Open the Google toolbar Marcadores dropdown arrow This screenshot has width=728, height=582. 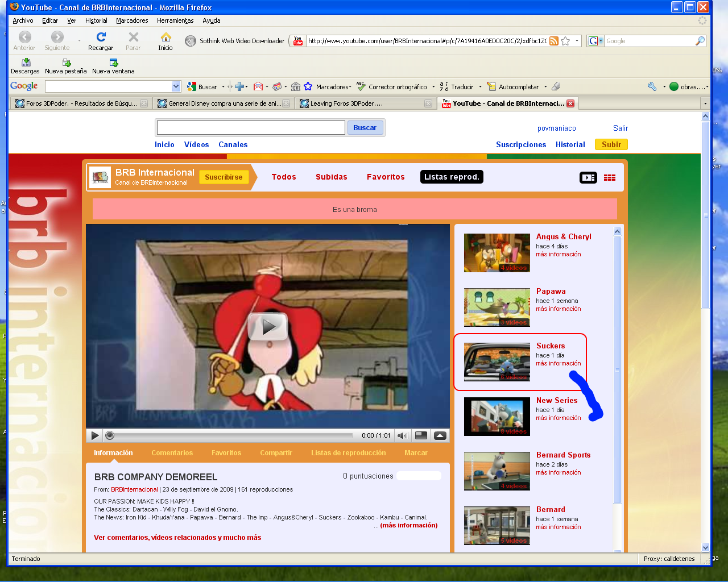pyautogui.click(x=350, y=87)
